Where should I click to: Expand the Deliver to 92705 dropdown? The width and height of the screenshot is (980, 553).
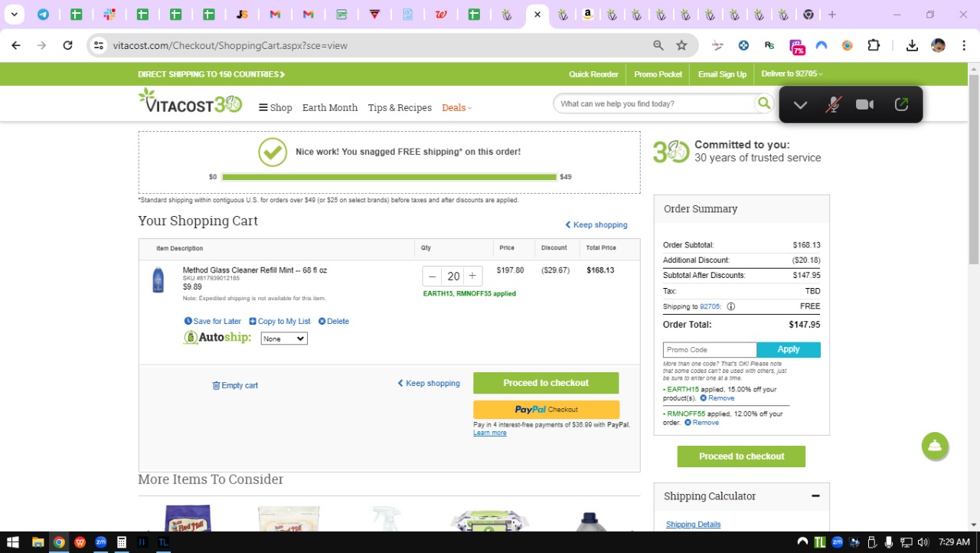pyautogui.click(x=792, y=74)
